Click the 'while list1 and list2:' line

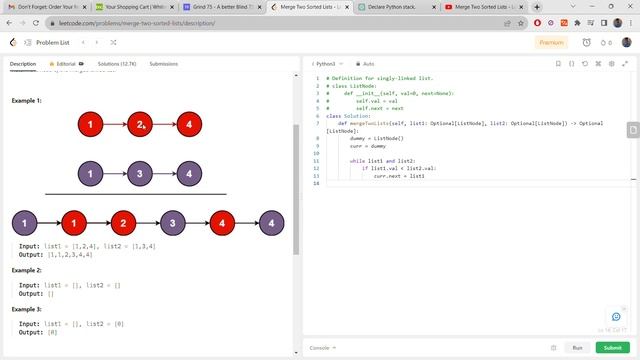coord(382,161)
